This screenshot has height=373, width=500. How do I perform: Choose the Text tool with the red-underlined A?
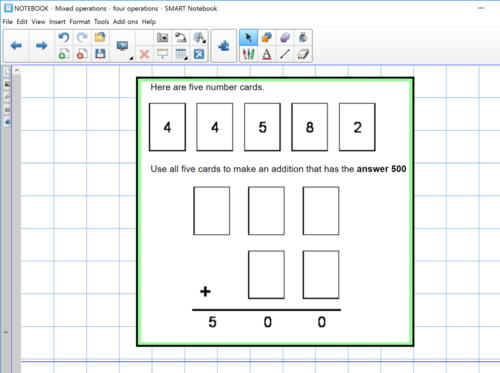(x=267, y=54)
